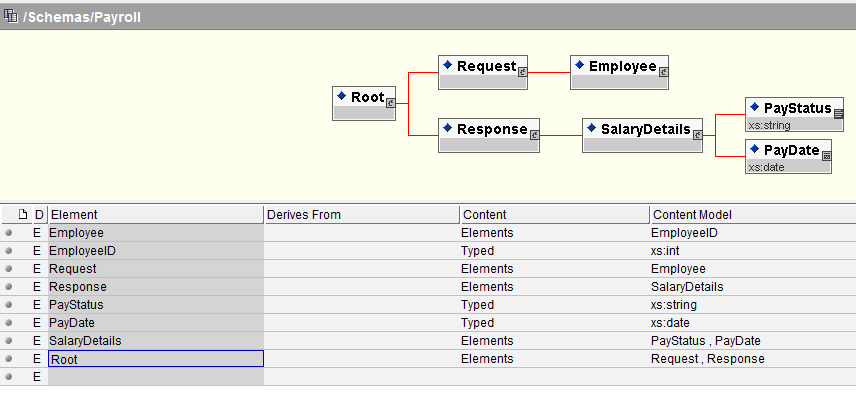Image resolution: width=856 pixels, height=394 pixels.
Task: Select the Request element cell in table
Action: [156, 269]
